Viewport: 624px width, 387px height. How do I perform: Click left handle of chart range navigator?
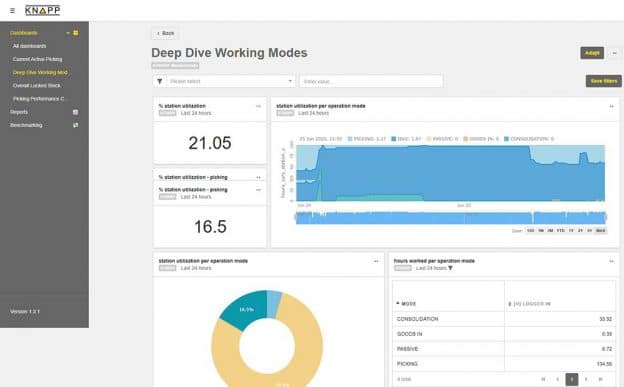point(296,217)
